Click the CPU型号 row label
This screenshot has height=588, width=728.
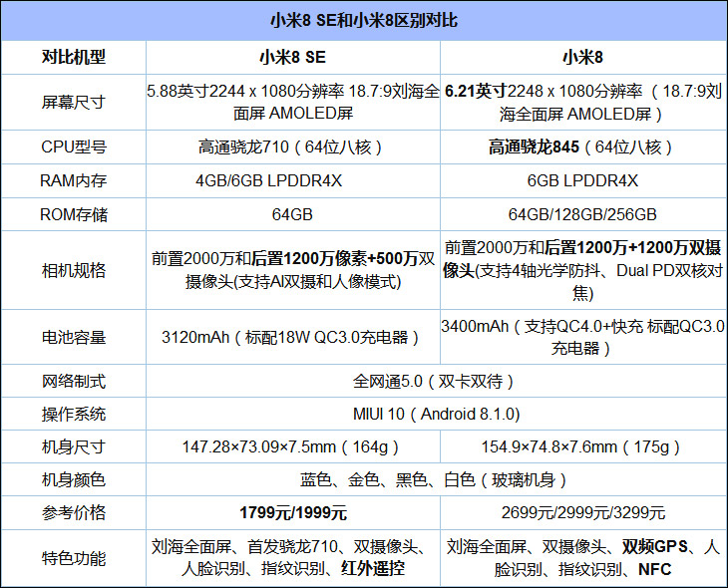pos(74,147)
